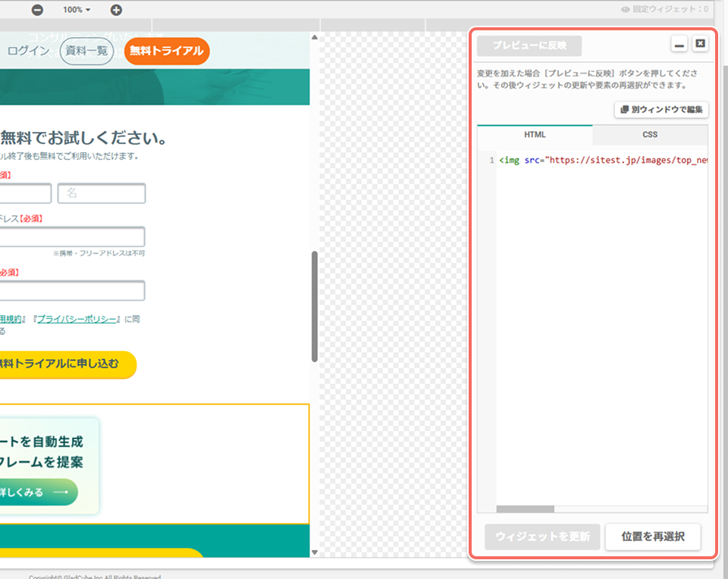Viewport: 728px width, 579px height.
Task: Click the 無料でお試しください heading
Action: [x=84, y=138]
